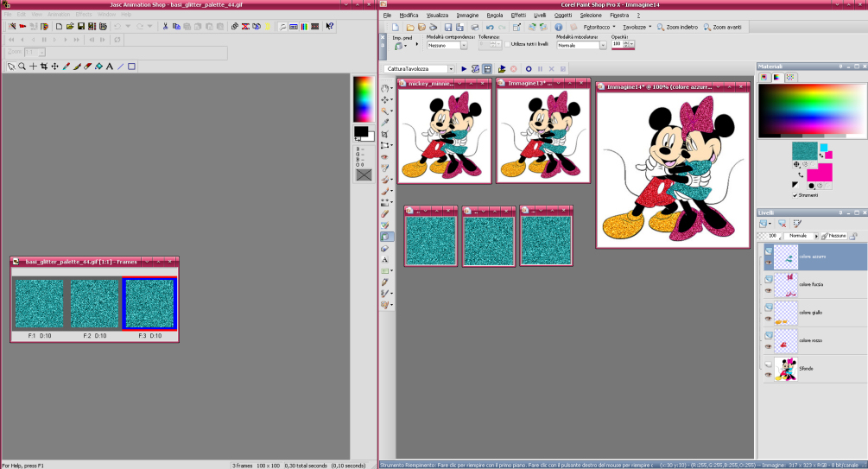Click Open folder icon in Paint Shop Pro
868x469 pixels.
[409, 27]
